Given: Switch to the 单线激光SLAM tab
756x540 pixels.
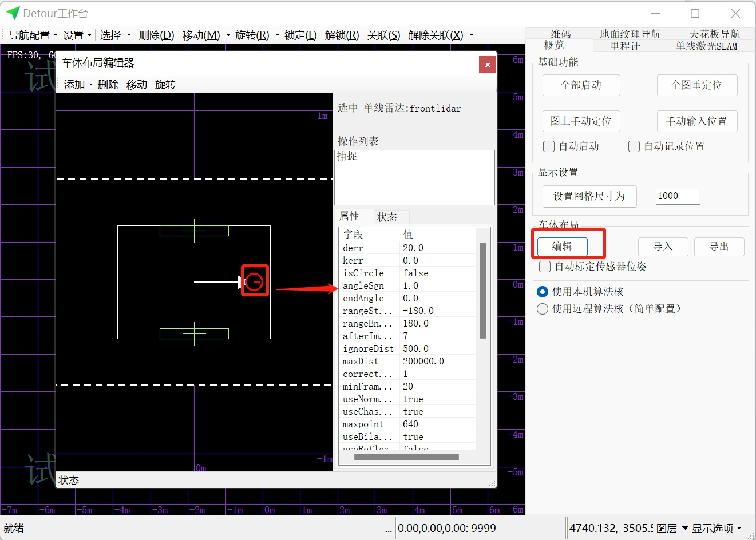Looking at the screenshot, I should (x=706, y=46).
